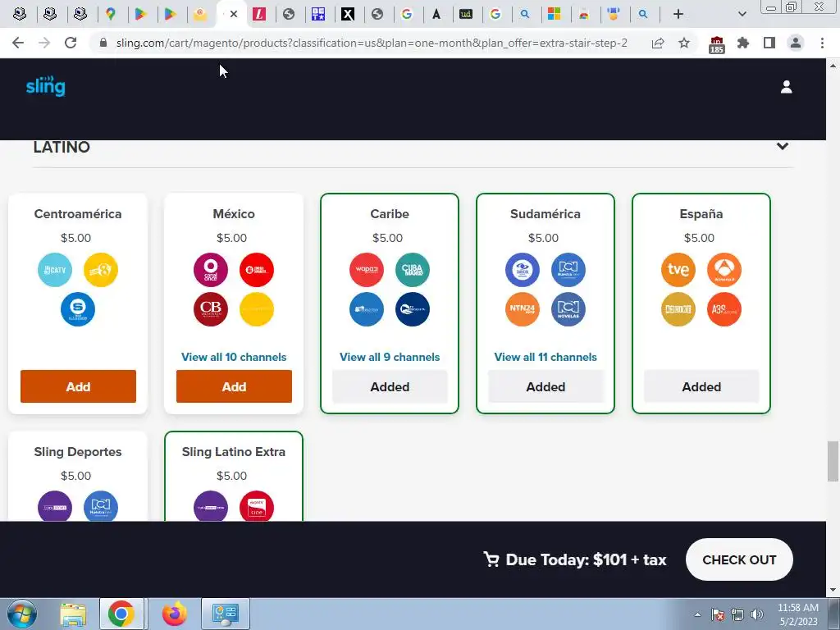This screenshot has width=840, height=630.
Task: Switch to the ud tab
Action: click(466, 14)
